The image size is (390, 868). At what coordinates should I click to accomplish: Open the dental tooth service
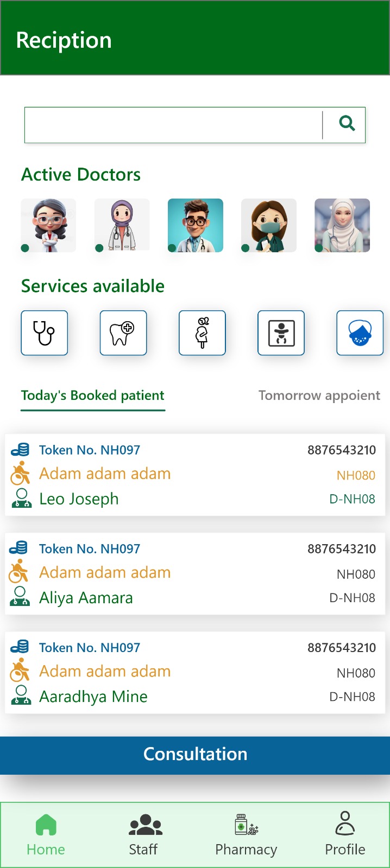click(x=123, y=333)
